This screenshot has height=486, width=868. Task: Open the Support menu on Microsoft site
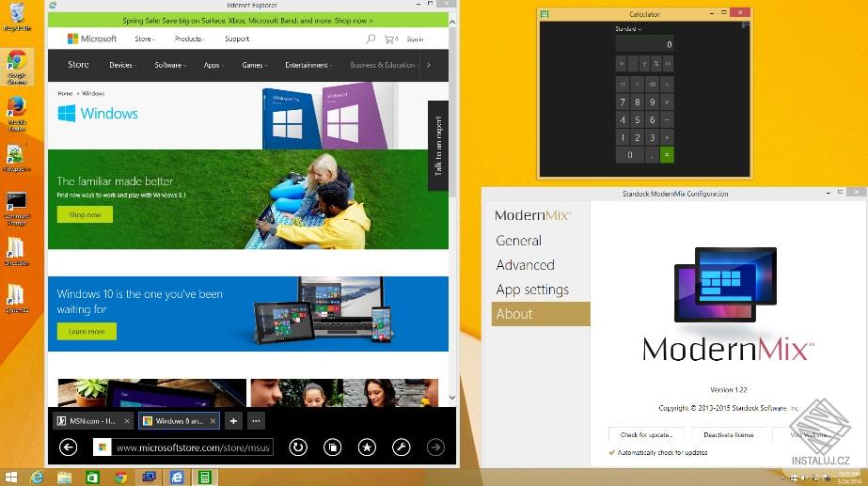coord(237,39)
